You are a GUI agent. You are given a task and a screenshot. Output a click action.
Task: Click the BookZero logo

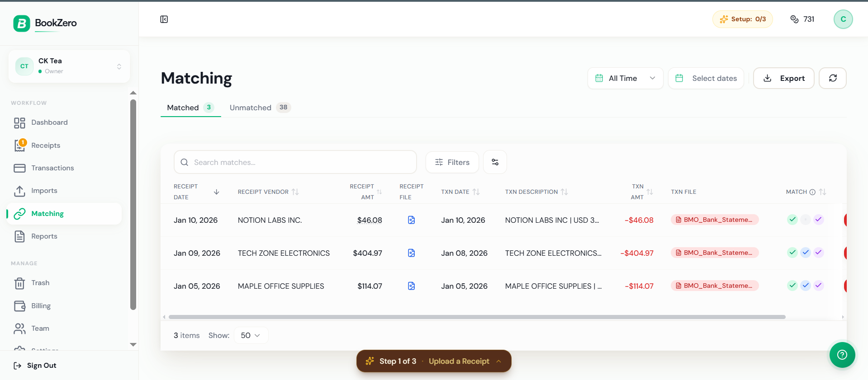click(45, 23)
